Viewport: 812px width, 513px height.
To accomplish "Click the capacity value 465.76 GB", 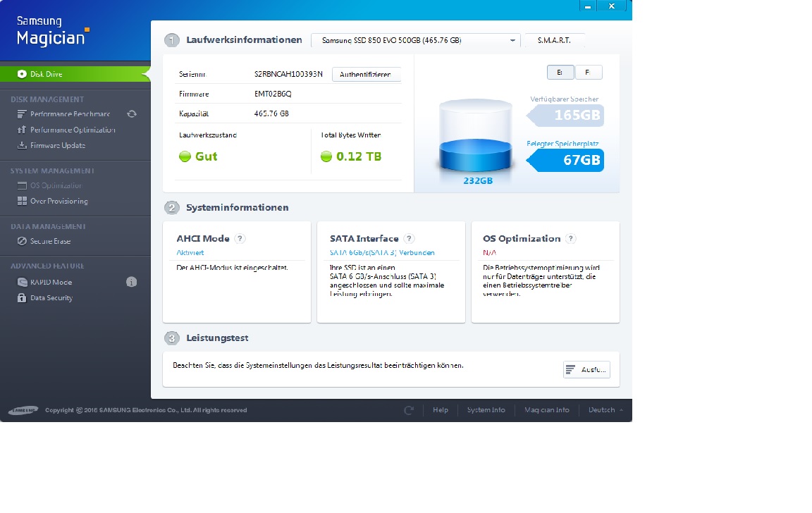I will tap(271, 113).
